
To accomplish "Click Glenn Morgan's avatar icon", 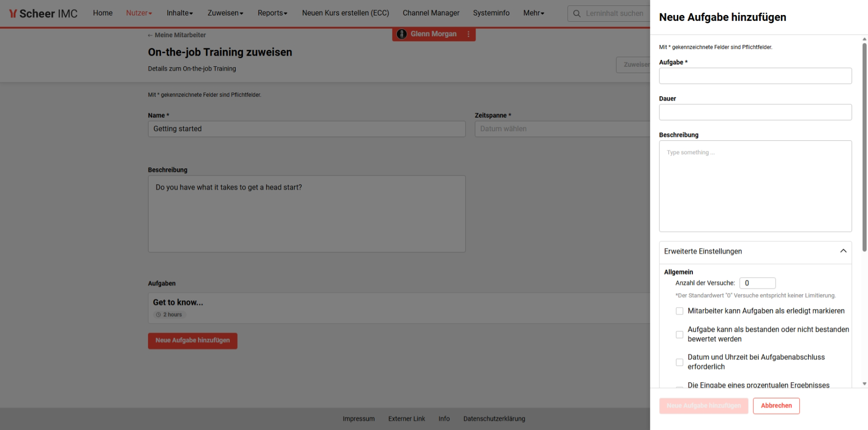I will coord(402,34).
